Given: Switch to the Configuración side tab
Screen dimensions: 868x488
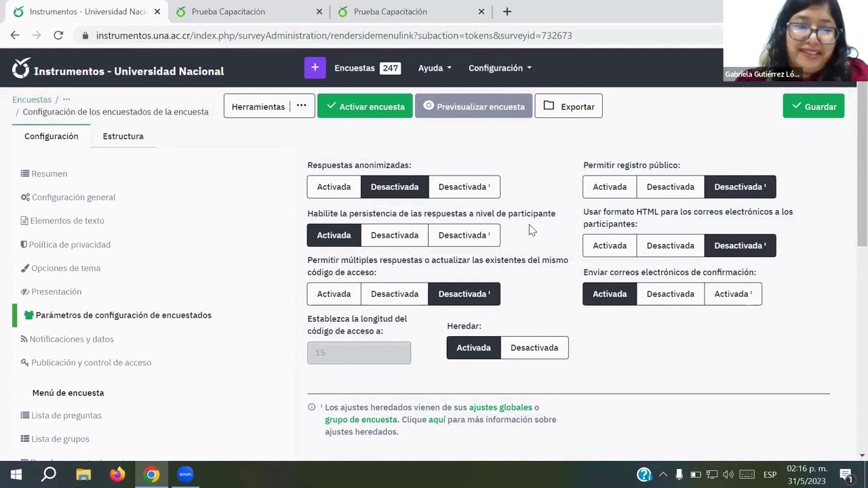Looking at the screenshot, I should 52,136.
